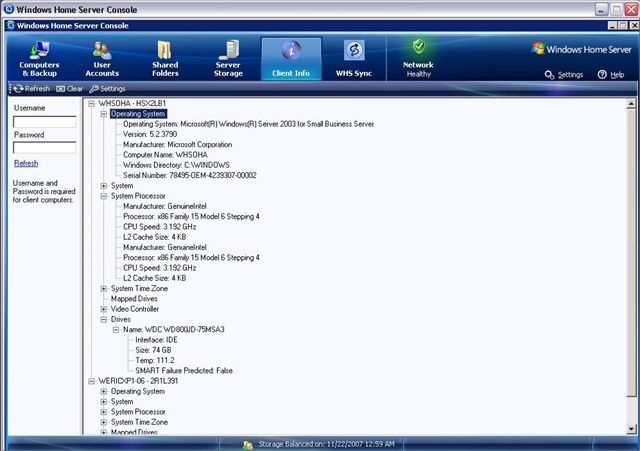This screenshot has height=451, width=640.
Task: Select the Client Info tab
Action: coord(291,59)
